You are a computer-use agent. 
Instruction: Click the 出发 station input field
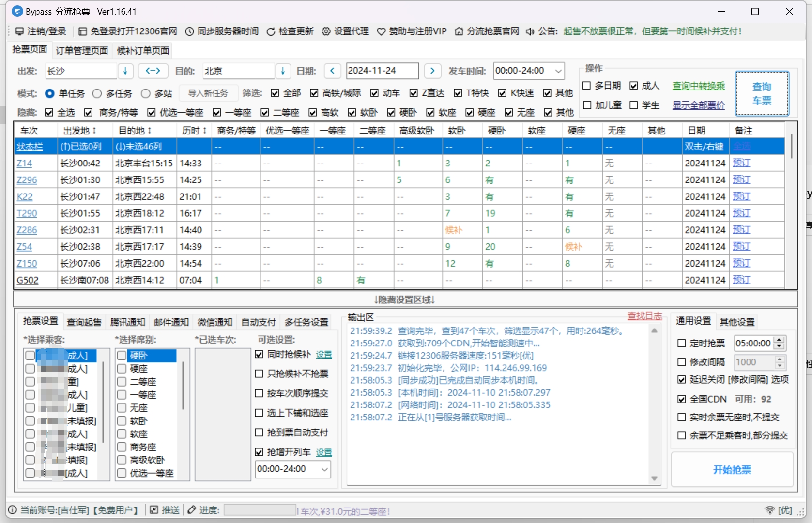[81, 71]
